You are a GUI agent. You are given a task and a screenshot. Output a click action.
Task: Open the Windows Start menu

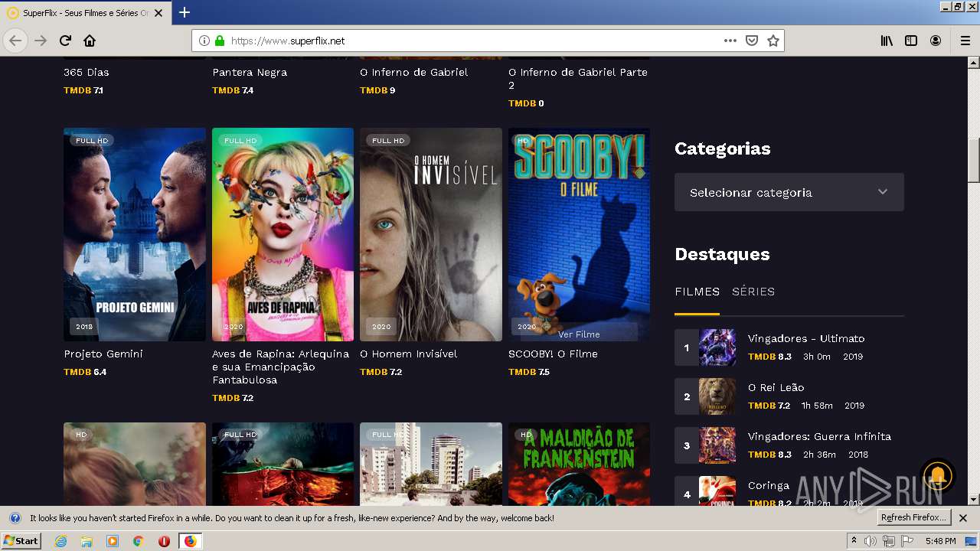[x=21, y=541]
